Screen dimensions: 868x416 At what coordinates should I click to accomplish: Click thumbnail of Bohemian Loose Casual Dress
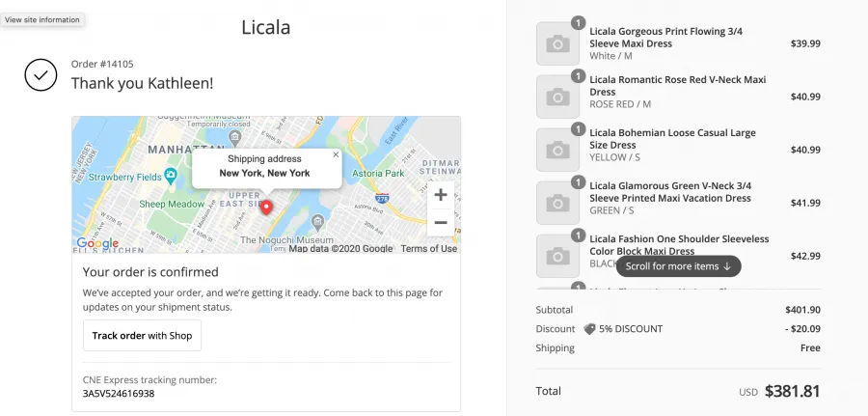(x=557, y=151)
